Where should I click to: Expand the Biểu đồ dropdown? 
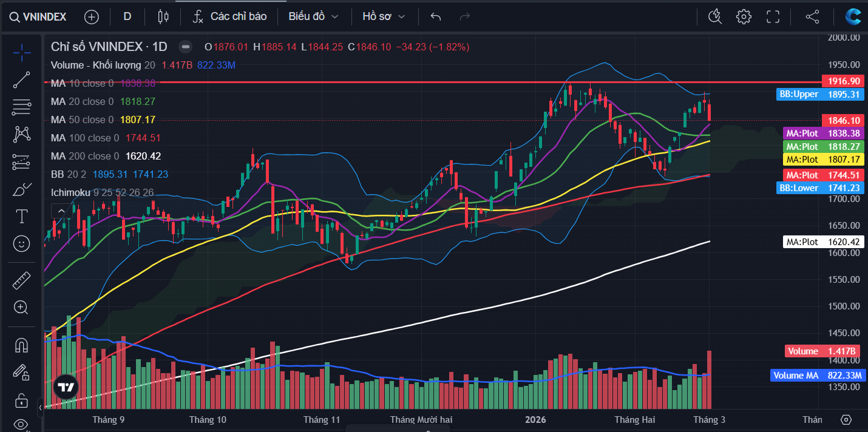coord(313,16)
